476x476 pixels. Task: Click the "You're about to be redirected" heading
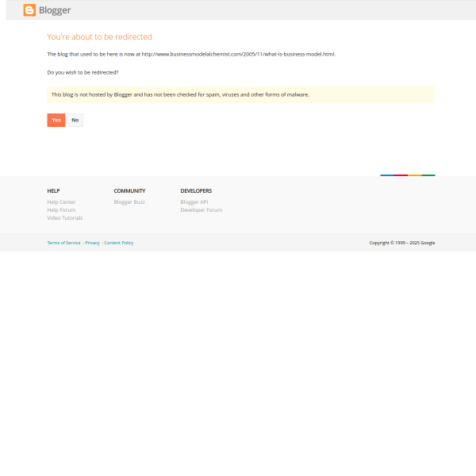coord(99,37)
